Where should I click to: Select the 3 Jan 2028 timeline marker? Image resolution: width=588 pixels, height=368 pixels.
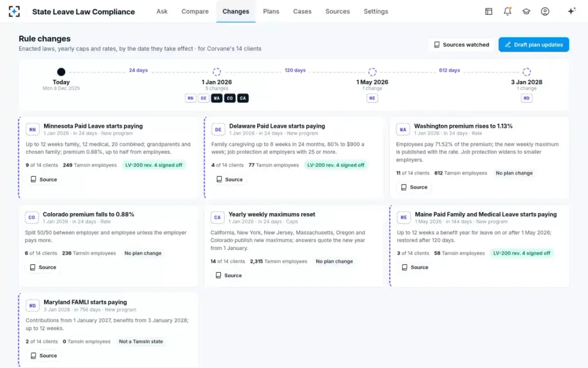pyautogui.click(x=527, y=72)
